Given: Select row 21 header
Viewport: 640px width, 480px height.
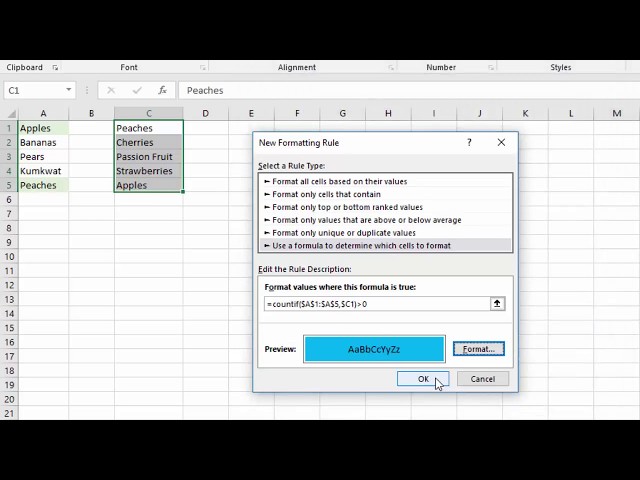Looking at the screenshot, I should [x=9, y=413].
